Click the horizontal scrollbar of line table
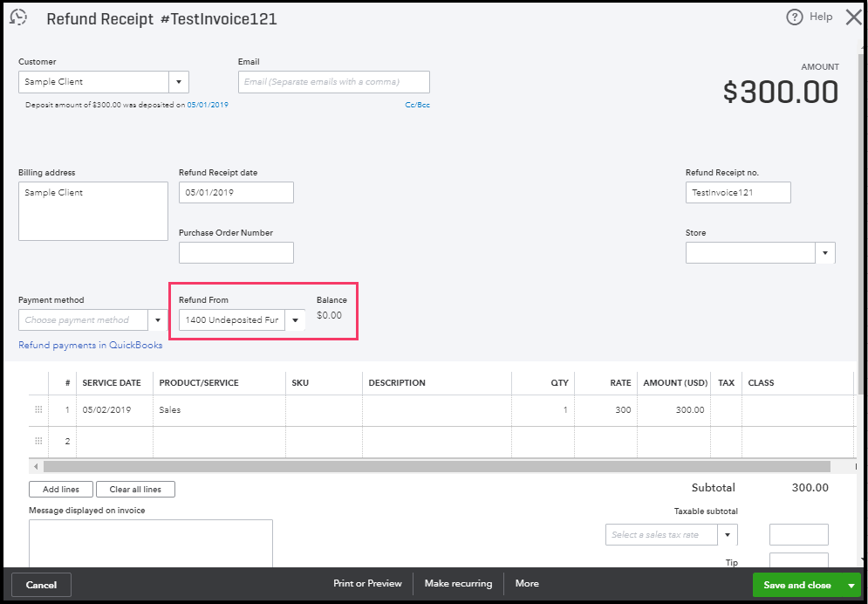Screen dimensions: 868x604 coord(437,467)
